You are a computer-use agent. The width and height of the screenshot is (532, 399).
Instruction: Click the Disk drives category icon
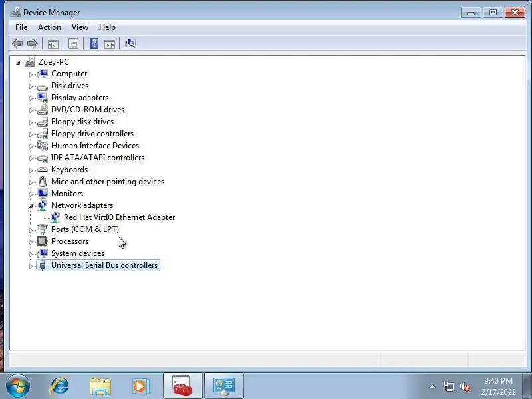[43, 86]
